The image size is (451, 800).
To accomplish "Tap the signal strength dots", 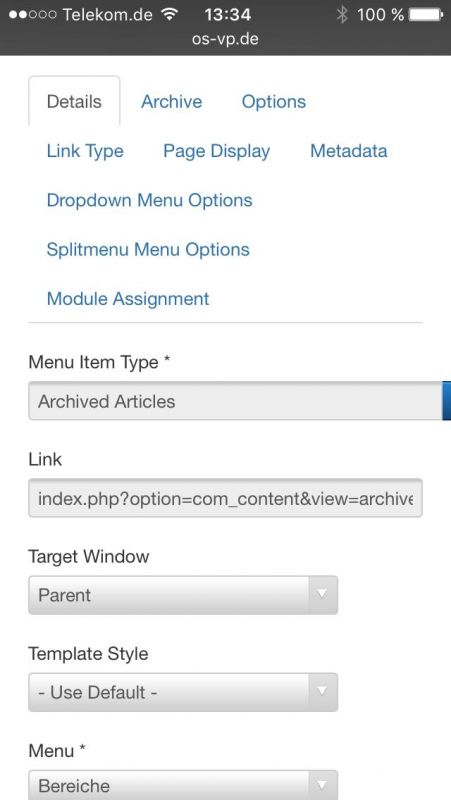I will 32,15.
